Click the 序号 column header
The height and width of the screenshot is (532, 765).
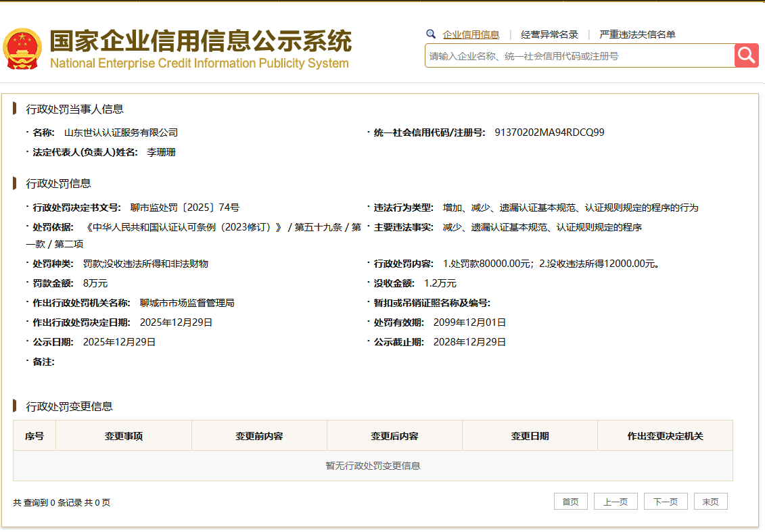(x=34, y=436)
